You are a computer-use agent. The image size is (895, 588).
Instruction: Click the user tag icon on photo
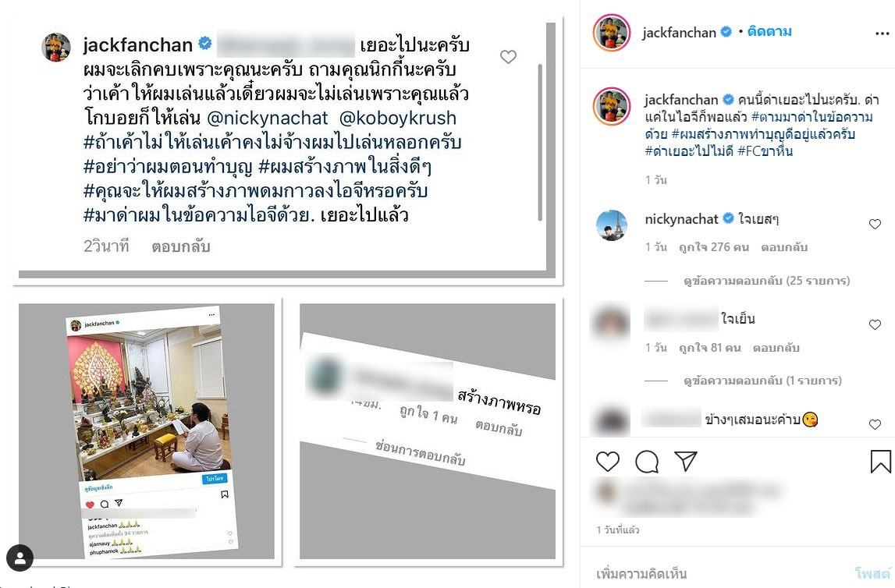(x=20, y=558)
